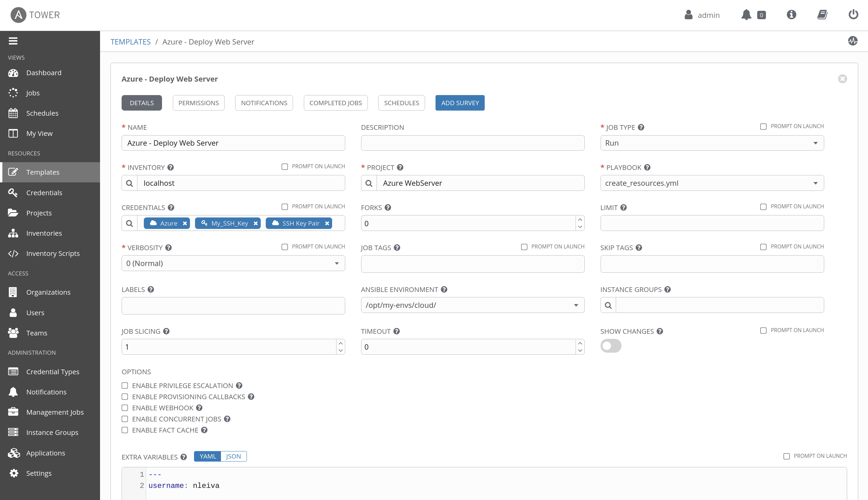Enable ENABLE FACT CACHE checkbox
868x500 pixels.
124,430
